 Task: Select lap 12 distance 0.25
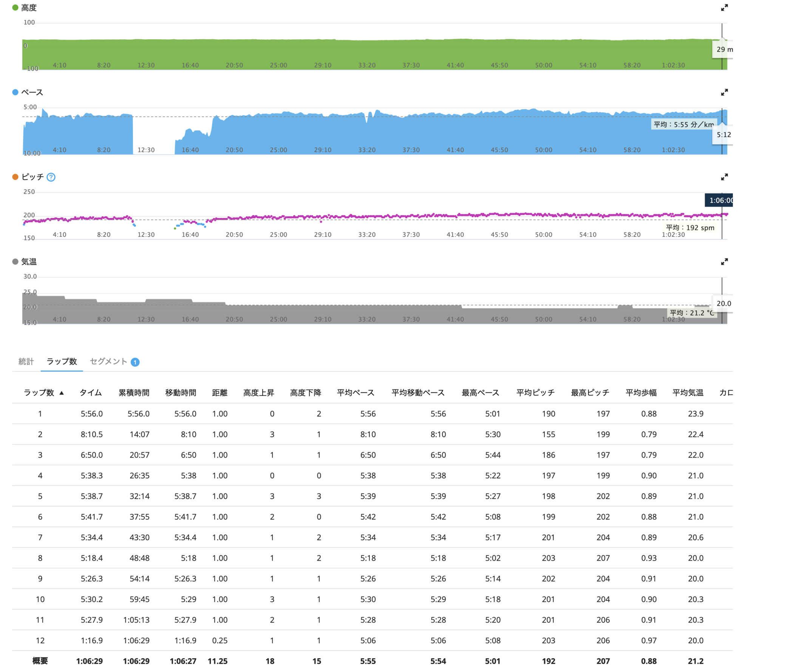pos(220,641)
